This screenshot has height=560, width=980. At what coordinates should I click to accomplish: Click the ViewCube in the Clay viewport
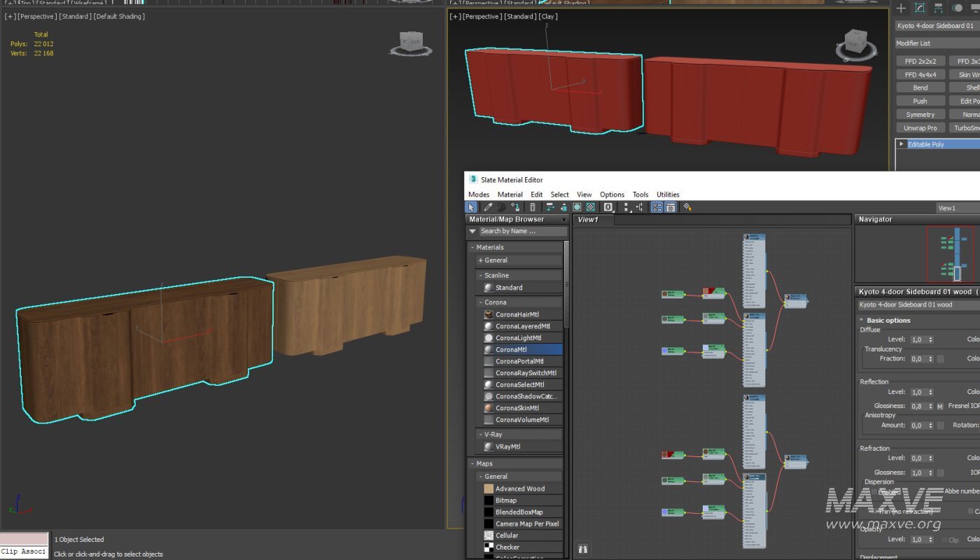855,42
